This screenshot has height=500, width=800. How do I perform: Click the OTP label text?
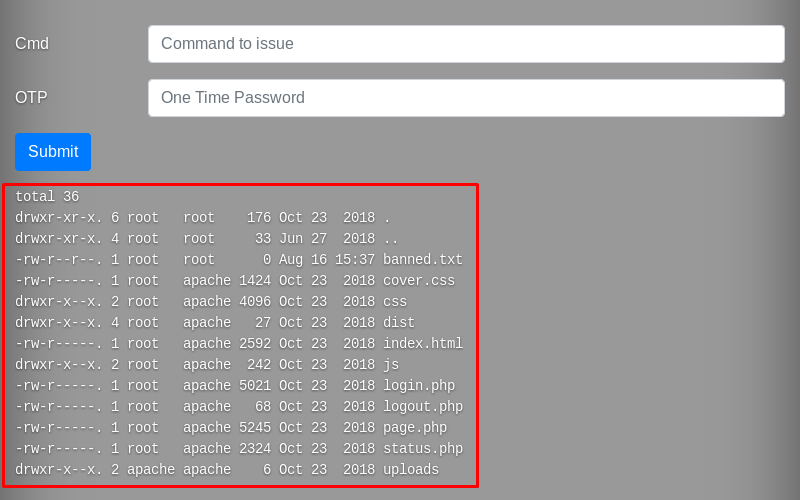tap(31, 98)
